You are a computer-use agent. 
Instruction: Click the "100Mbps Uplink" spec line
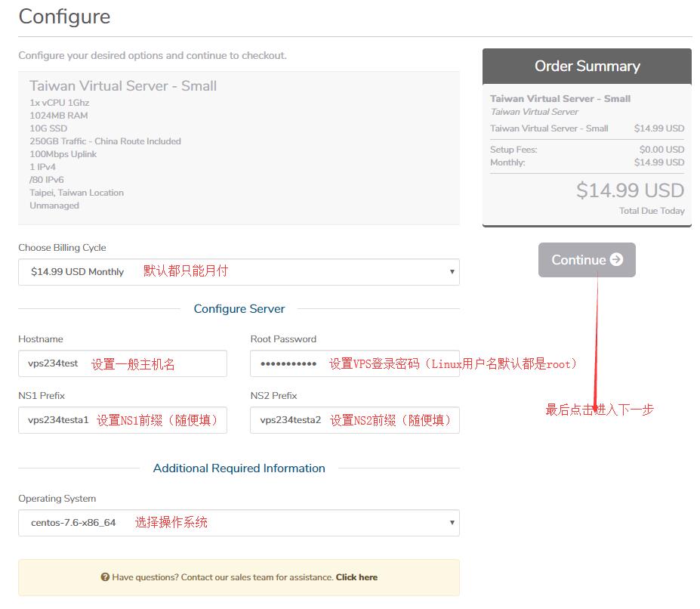coord(63,154)
